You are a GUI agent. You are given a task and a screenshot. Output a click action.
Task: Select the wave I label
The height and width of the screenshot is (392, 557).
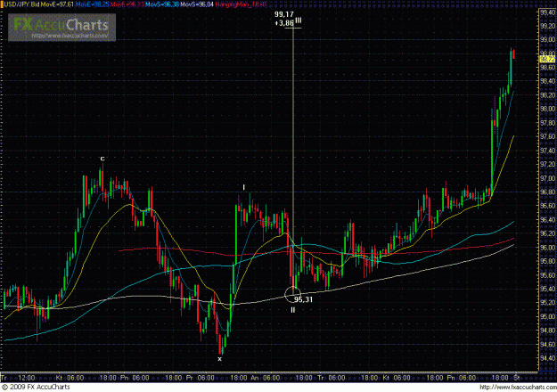(x=243, y=187)
